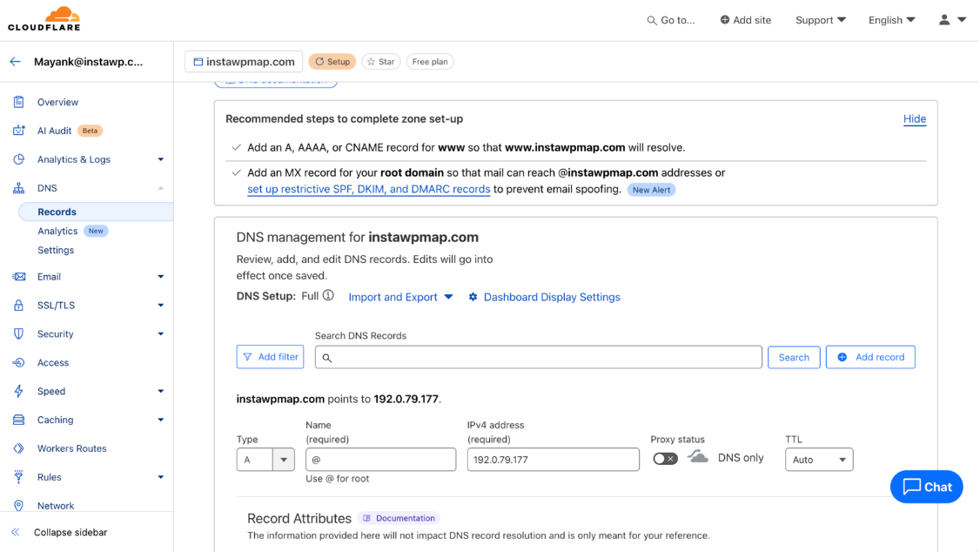Open DNS Analytics menu item

[x=57, y=232]
